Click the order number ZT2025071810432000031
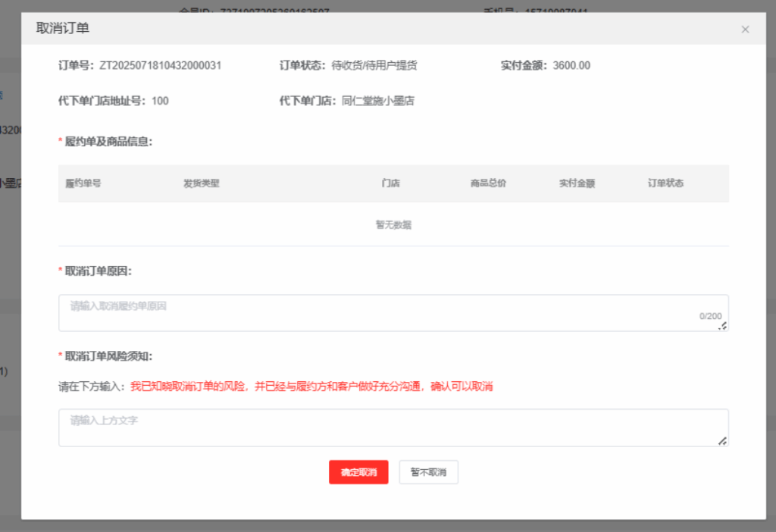Viewport: 776px width, 532px height. (160, 66)
